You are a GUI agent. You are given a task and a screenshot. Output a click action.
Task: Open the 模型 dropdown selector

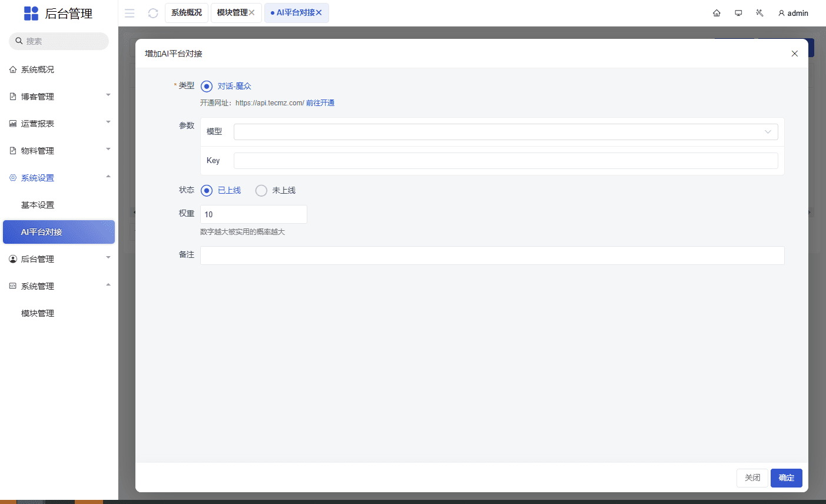(x=505, y=132)
